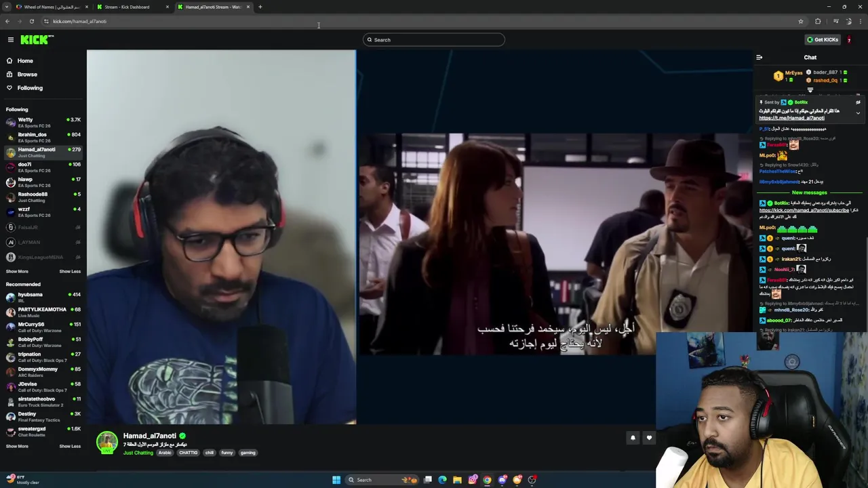Select Wetty channel in Following list
Screen dimensions: 868x488
coord(42,123)
